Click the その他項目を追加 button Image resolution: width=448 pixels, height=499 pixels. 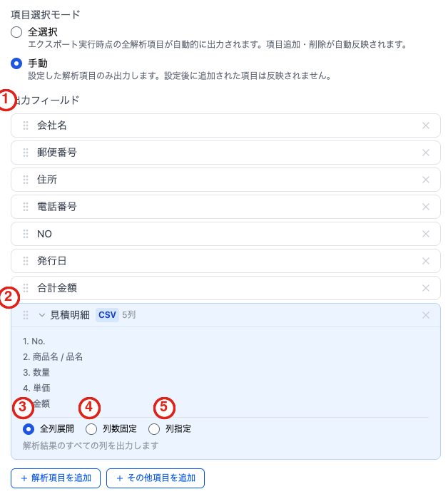pyautogui.click(x=156, y=478)
